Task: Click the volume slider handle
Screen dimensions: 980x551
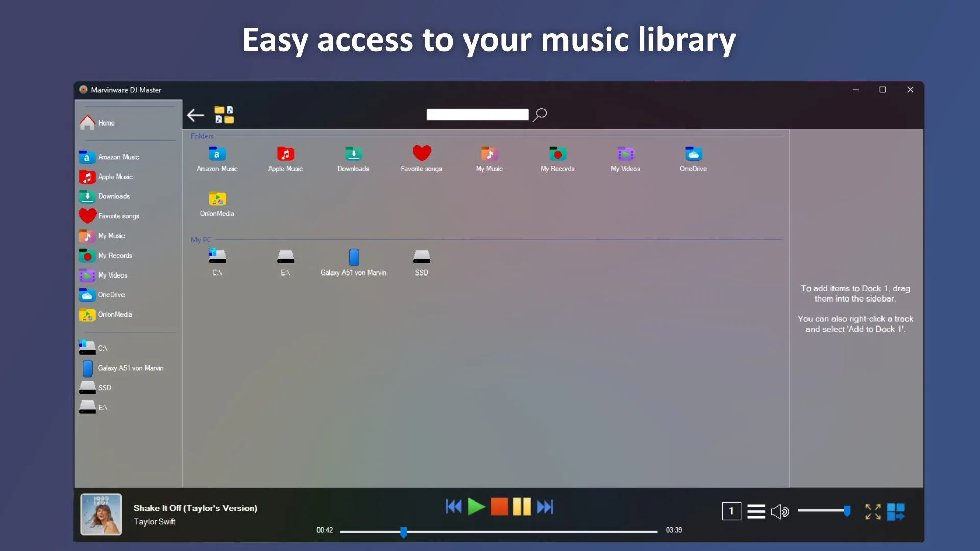Action: coord(847,511)
